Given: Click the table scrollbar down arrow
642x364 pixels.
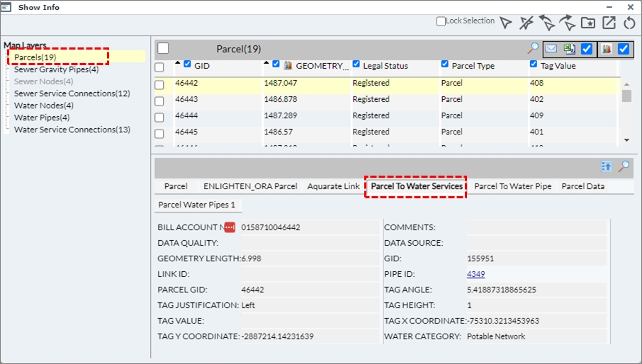Looking at the screenshot, I should click(626, 140).
